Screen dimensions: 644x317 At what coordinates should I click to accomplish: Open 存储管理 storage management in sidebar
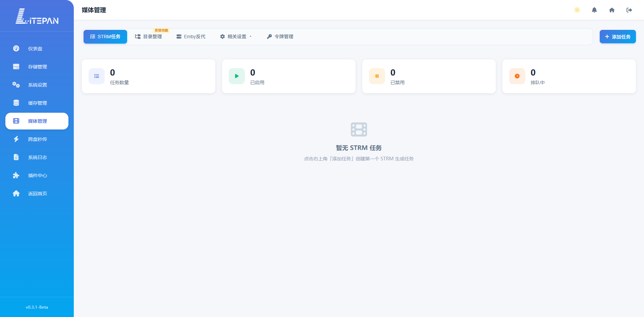pyautogui.click(x=37, y=67)
